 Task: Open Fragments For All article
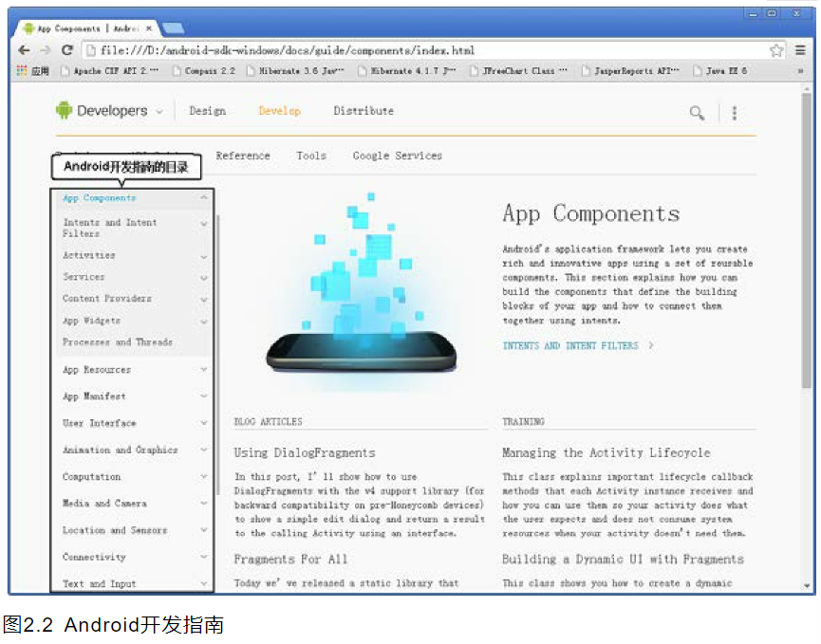pos(290,560)
